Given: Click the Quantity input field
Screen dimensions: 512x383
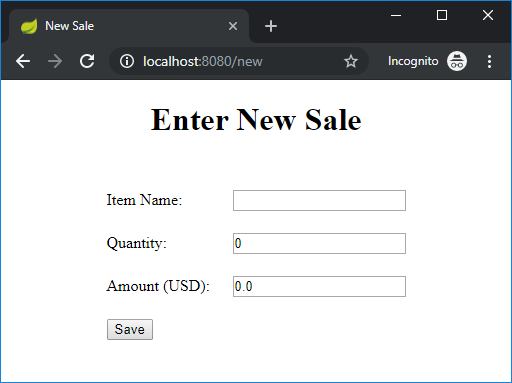Looking at the screenshot, I should pos(319,243).
